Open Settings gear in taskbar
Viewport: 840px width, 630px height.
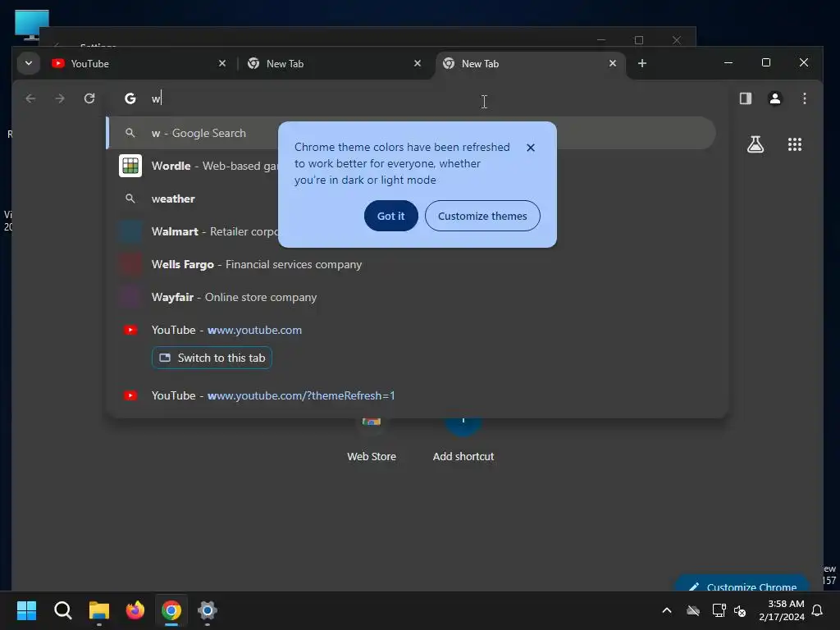pos(208,610)
